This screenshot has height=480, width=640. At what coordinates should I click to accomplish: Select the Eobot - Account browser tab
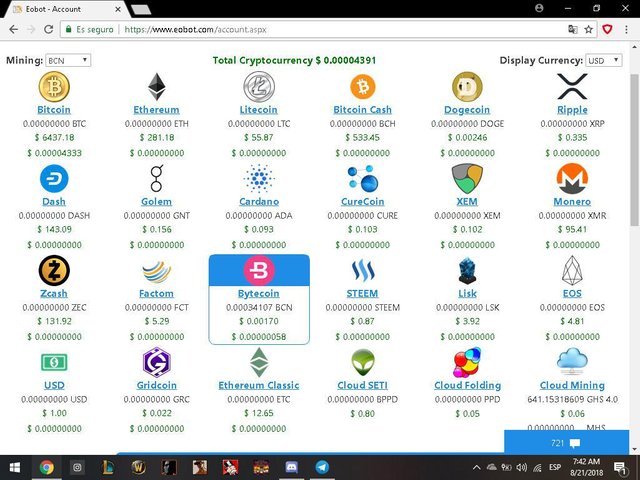point(65,9)
